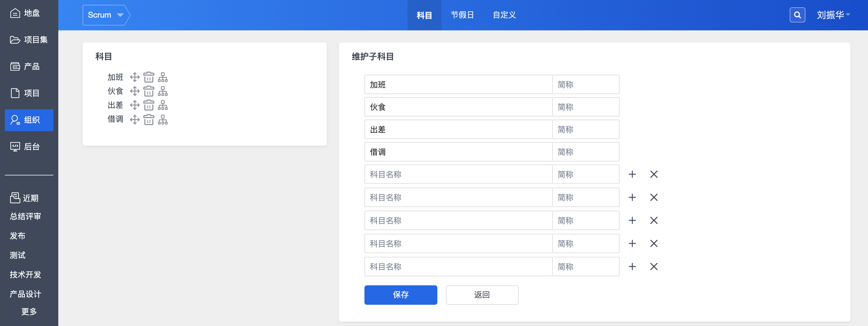Click the 简称 field next to 加班
This screenshot has height=326, width=868.
click(x=585, y=84)
